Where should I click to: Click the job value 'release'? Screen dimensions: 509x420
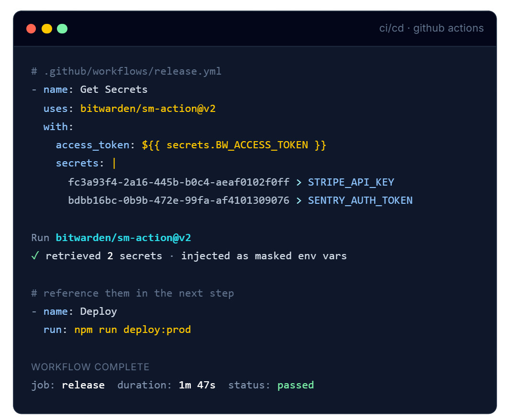[x=83, y=385]
